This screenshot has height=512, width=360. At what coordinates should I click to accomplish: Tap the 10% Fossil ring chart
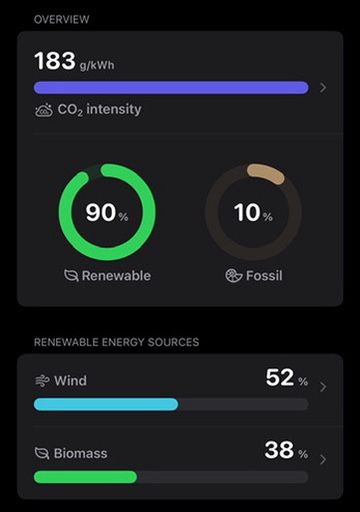[253, 212]
